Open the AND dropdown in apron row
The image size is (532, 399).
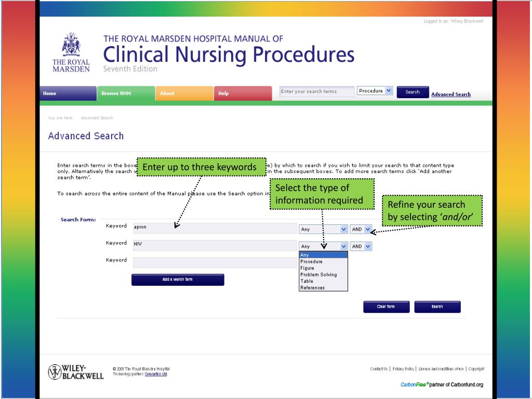click(x=361, y=229)
